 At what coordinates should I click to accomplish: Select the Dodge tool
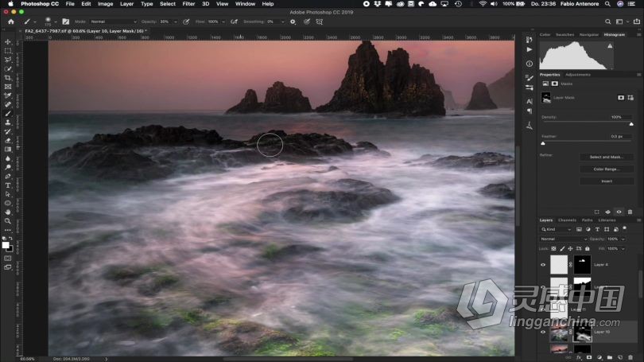pyautogui.click(x=8, y=167)
